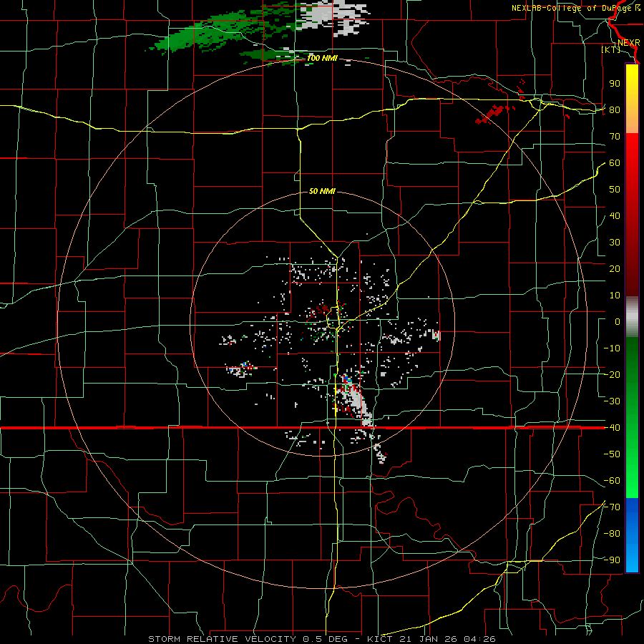644x644 pixels.
Task: Click the 100 NMI range ring label
Action: tap(322, 59)
